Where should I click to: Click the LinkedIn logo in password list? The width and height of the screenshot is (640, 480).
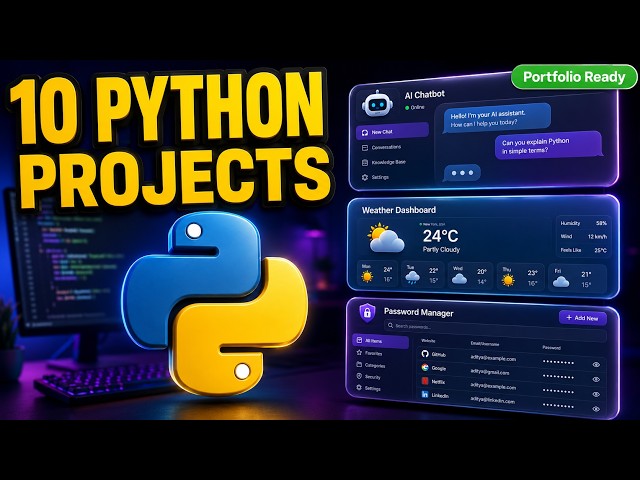425,394
